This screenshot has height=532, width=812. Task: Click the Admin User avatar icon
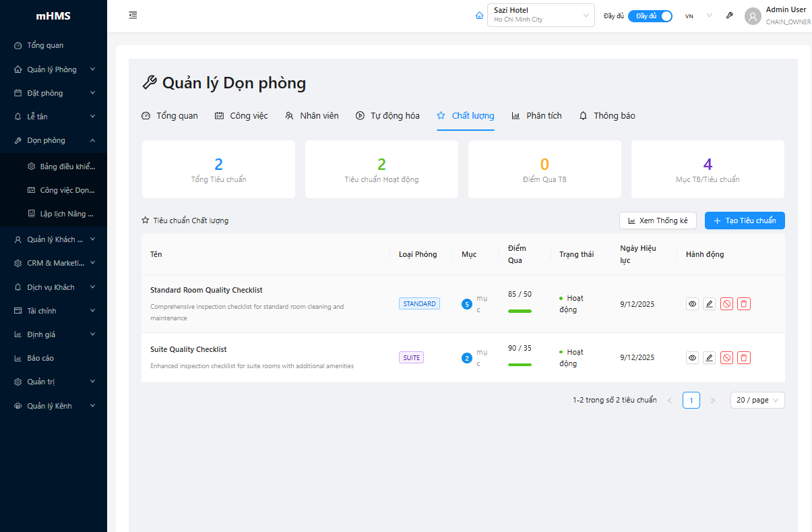(753, 16)
